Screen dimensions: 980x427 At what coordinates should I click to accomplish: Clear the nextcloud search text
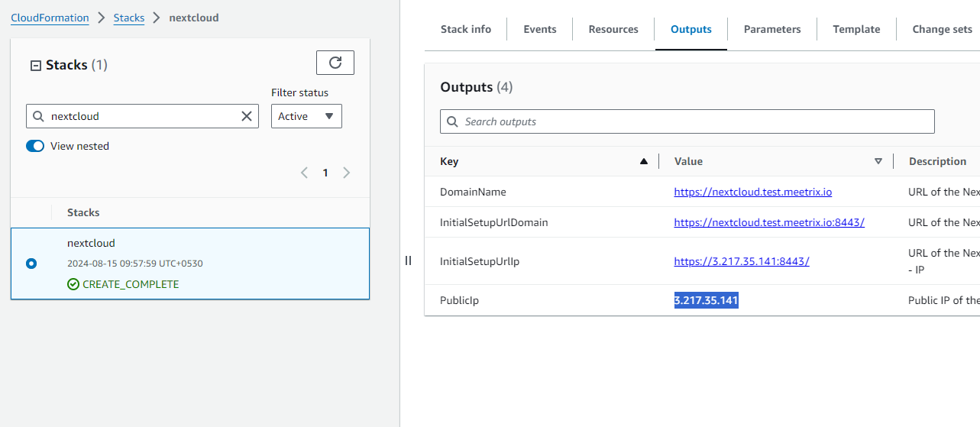pyautogui.click(x=247, y=116)
